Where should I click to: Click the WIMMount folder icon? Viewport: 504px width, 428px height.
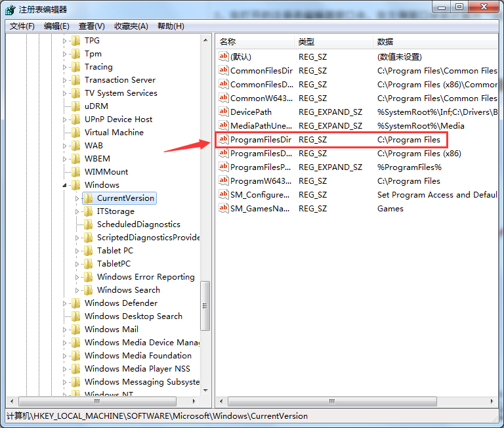click(x=75, y=172)
